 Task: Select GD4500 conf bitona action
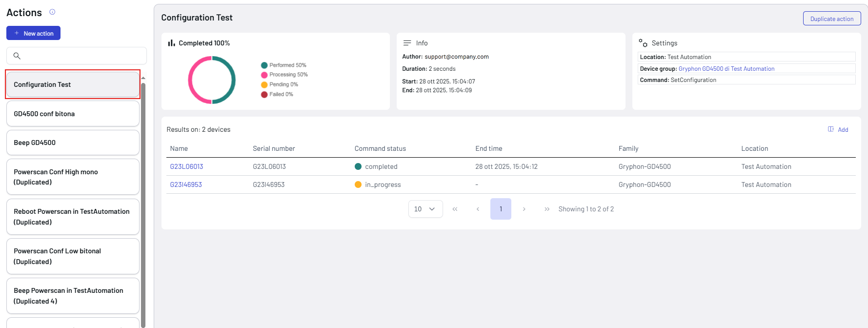(x=73, y=114)
